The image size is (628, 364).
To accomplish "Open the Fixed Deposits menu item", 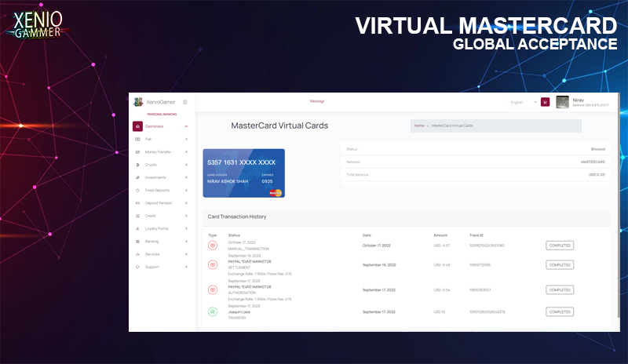I will click(158, 190).
